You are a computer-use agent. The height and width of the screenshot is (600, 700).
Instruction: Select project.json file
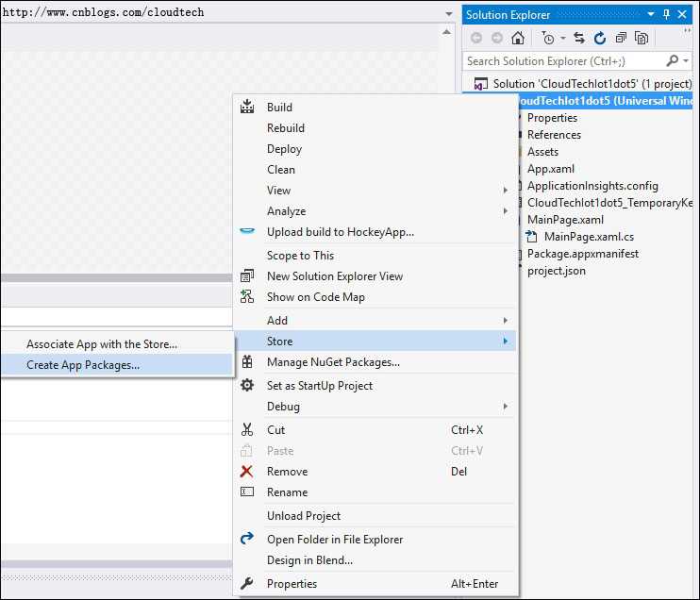coord(557,271)
